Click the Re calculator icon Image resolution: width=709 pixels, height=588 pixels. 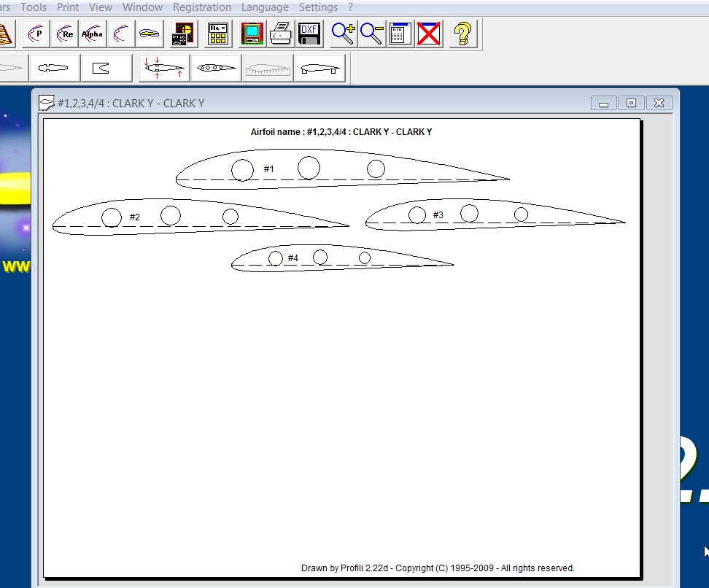[218, 34]
